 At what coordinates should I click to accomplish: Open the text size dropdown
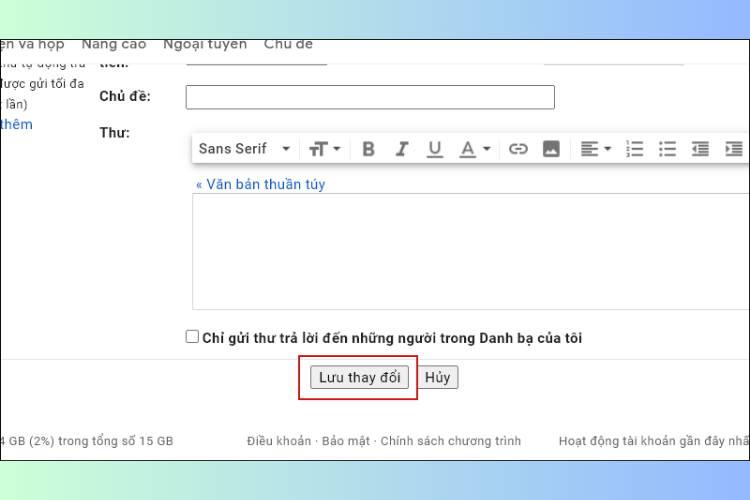(x=324, y=149)
